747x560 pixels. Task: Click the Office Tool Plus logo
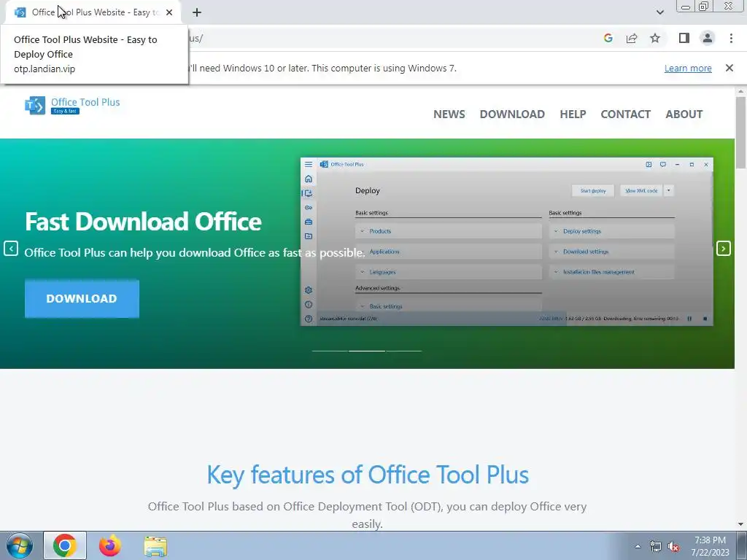coord(72,105)
